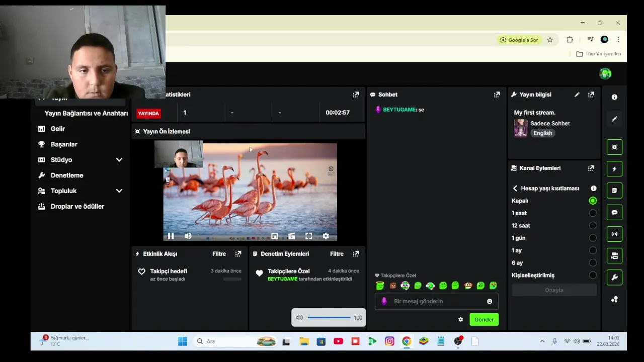Pop out Yayın bilgisi panel
644x362 pixels.
pyautogui.click(x=591, y=94)
